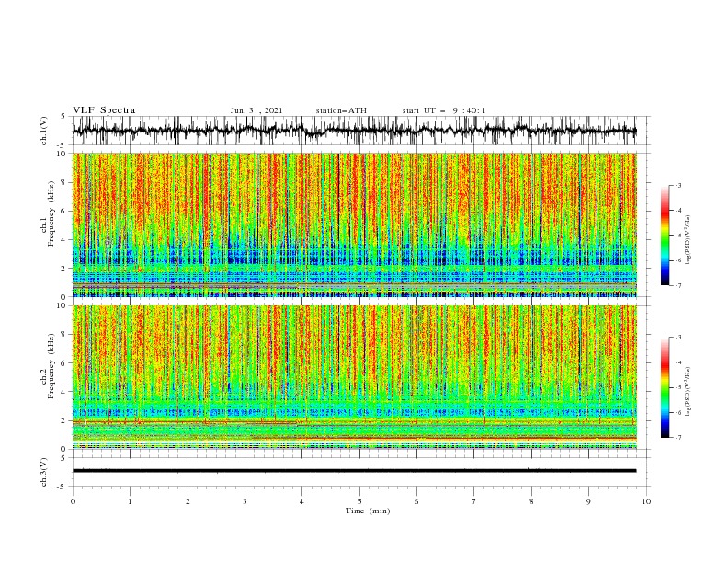Click the x-axis tick label "0"
The image size is (728, 563).
73,501
